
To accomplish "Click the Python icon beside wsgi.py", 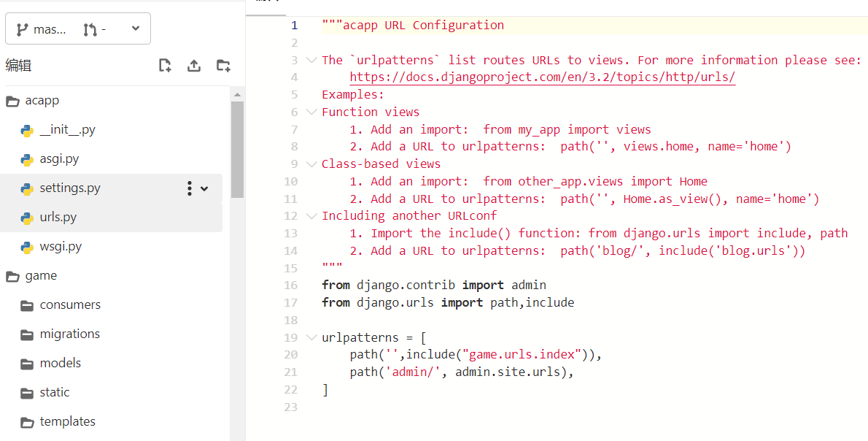I will point(27,247).
